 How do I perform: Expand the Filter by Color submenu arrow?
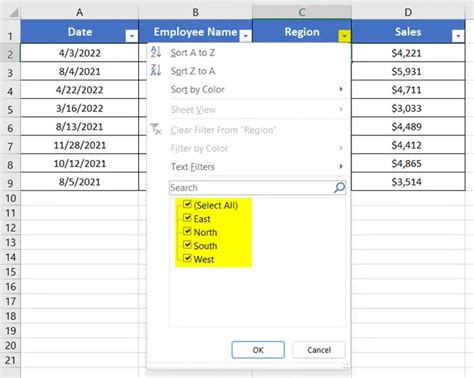tap(341, 148)
